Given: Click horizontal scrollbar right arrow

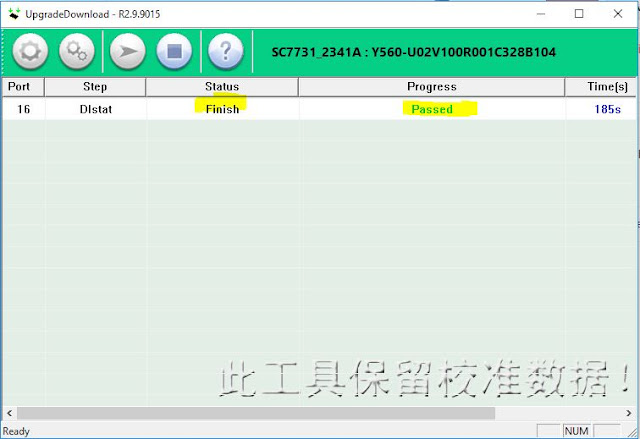Looking at the screenshot, I should click(629, 413).
